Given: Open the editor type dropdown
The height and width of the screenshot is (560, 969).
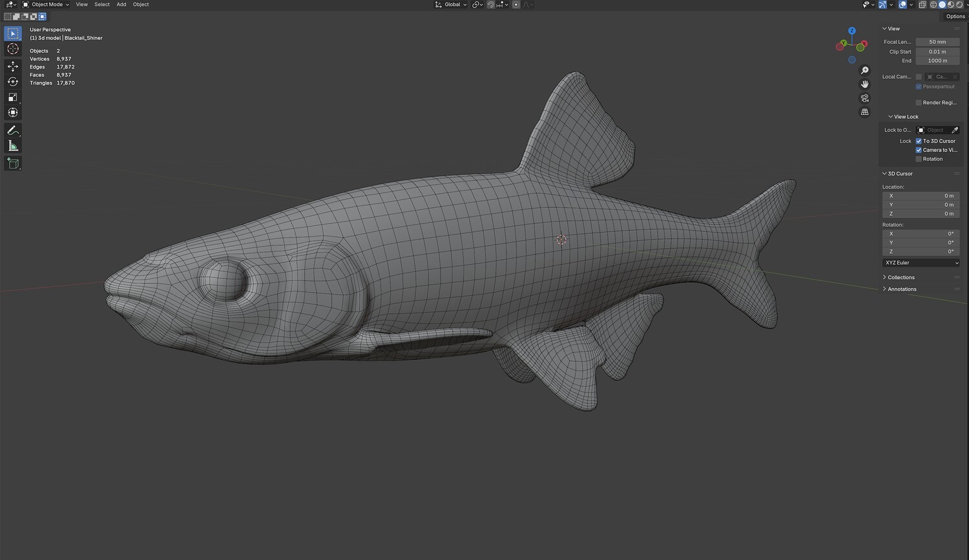Looking at the screenshot, I should pos(10,5).
